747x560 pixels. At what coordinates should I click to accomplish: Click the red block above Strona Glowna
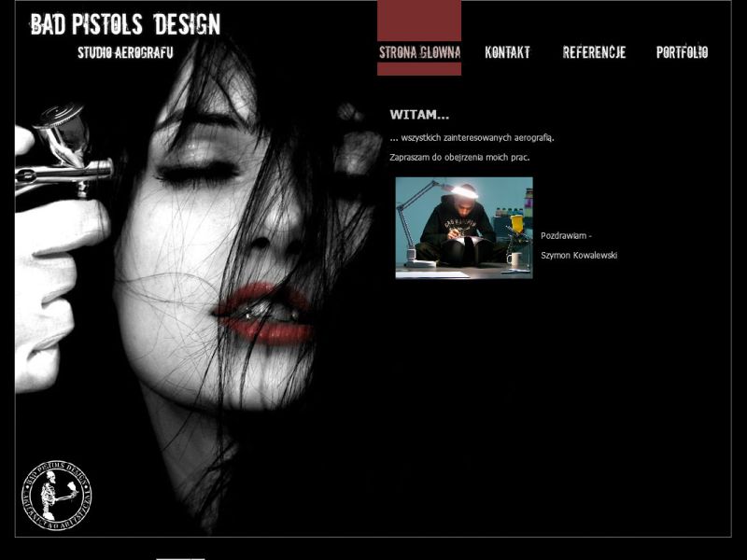(x=419, y=19)
